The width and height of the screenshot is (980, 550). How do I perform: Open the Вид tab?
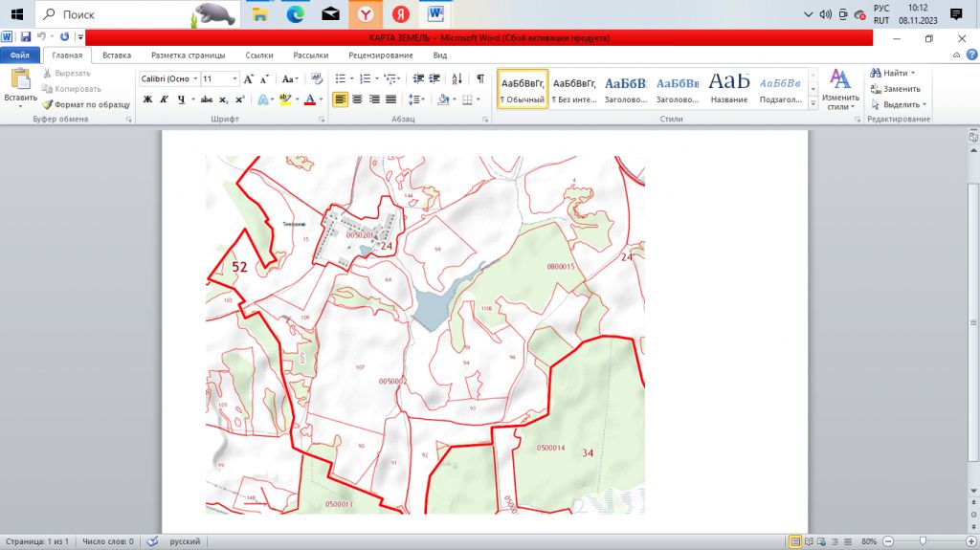[440, 55]
